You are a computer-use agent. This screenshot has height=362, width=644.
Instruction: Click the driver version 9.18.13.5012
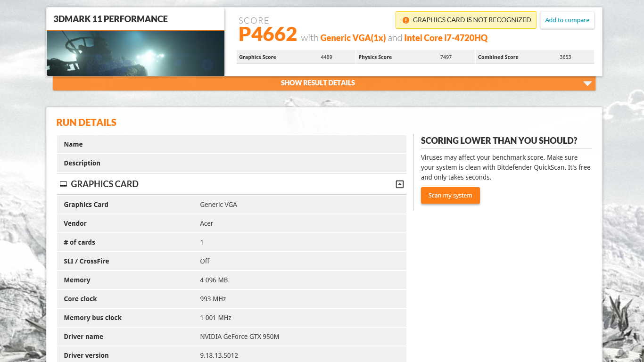tap(219, 355)
